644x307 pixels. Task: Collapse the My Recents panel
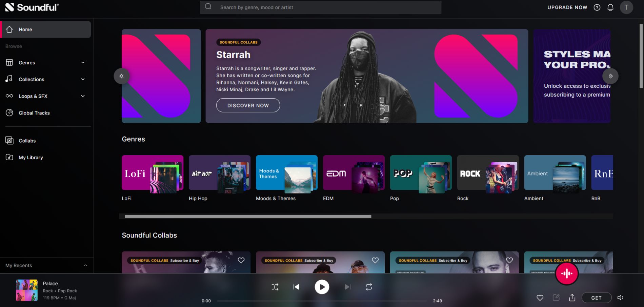(x=85, y=265)
